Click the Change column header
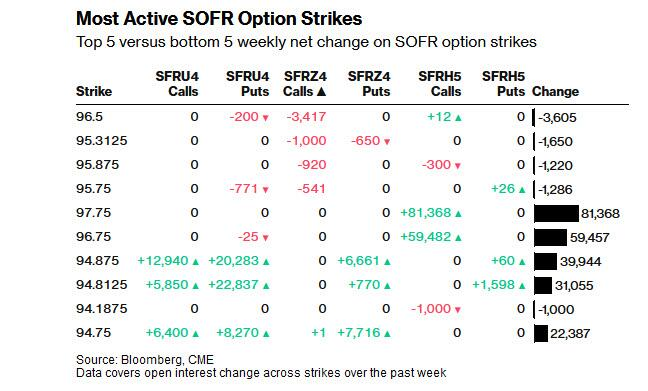This screenshot has width=648, height=391. [x=555, y=91]
